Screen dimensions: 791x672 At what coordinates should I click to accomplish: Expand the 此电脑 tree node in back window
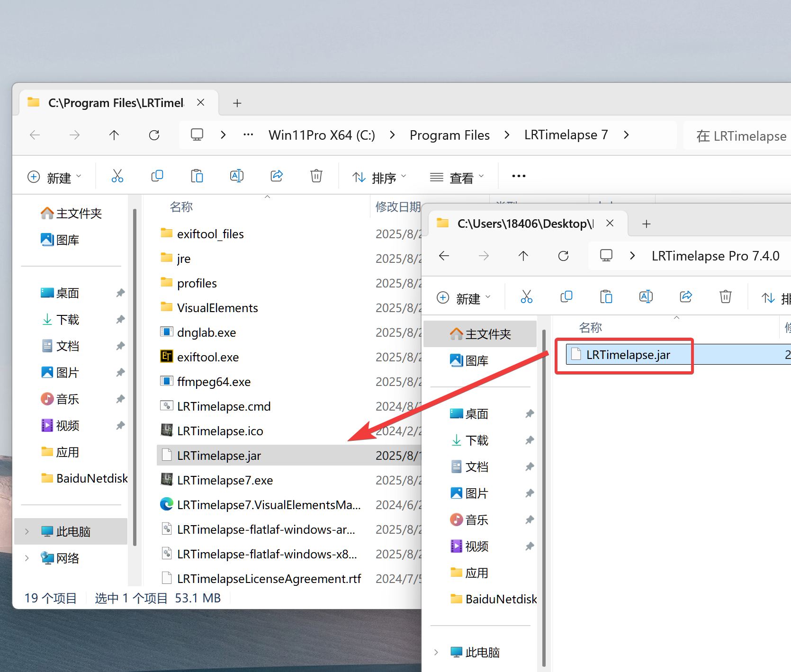[x=27, y=531]
